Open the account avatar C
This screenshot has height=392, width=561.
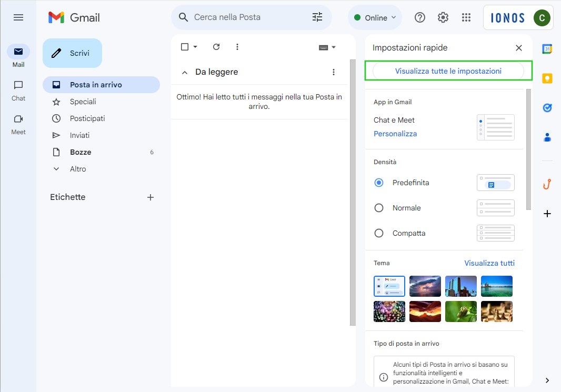(542, 18)
